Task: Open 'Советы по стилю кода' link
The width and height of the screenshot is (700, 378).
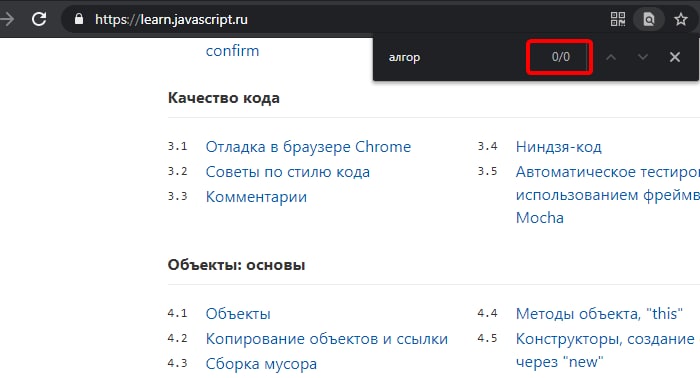Action: pyautogui.click(x=288, y=172)
